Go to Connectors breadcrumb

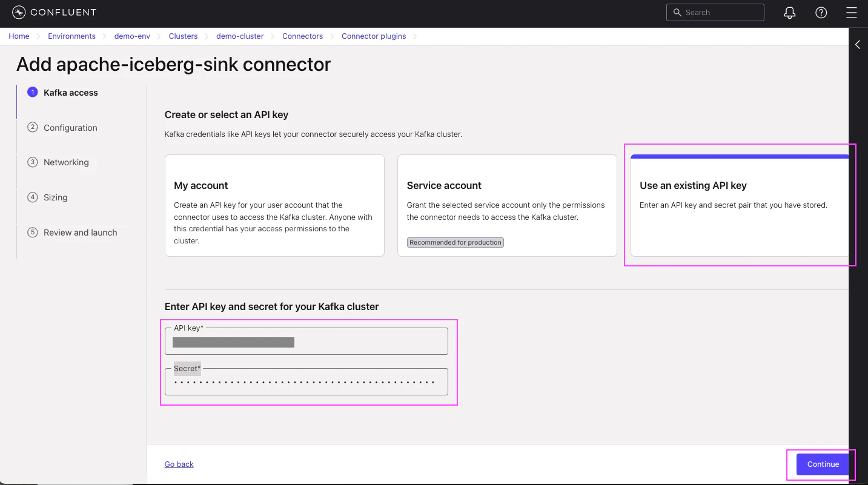pos(302,36)
